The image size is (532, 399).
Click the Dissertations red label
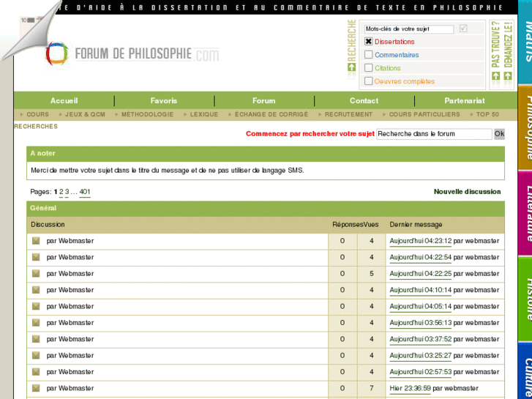(394, 42)
